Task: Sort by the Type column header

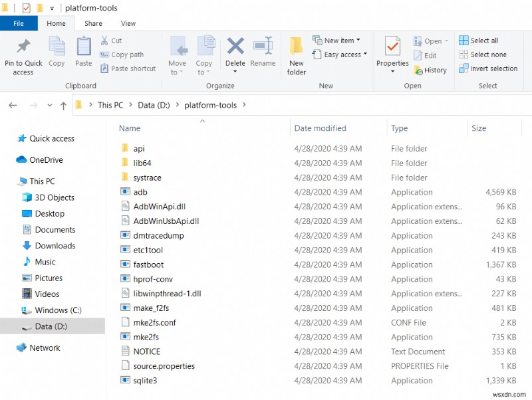Action: click(400, 128)
